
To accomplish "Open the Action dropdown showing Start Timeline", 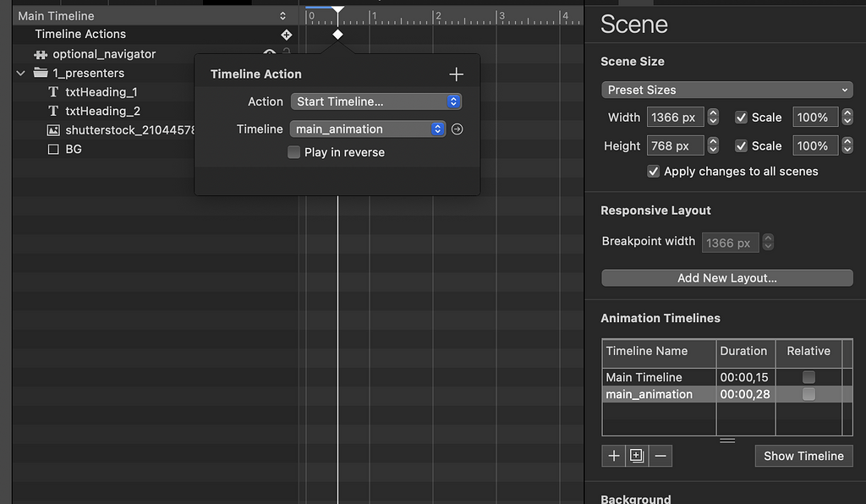I will click(376, 101).
